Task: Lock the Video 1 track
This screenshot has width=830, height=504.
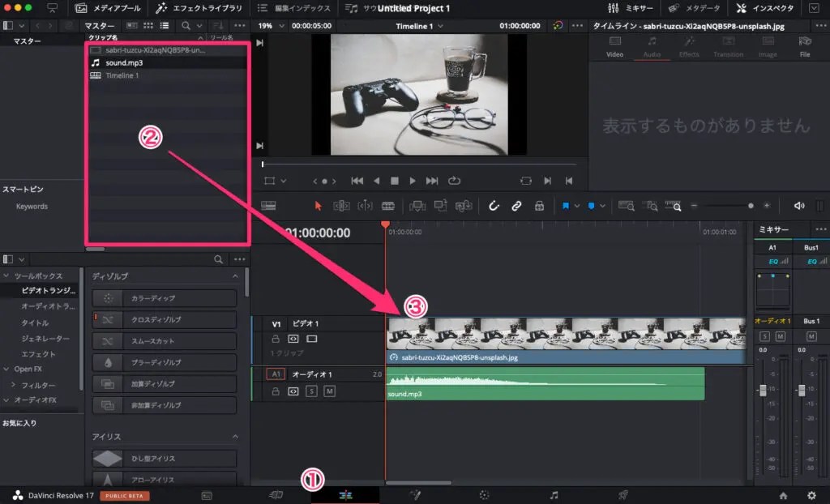Action: pyautogui.click(x=276, y=339)
